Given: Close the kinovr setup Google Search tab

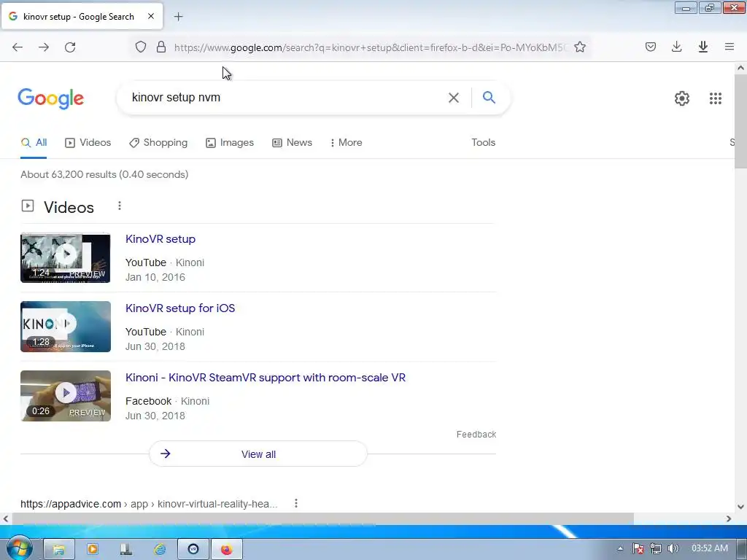Looking at the screenshot, I should 151,16.
